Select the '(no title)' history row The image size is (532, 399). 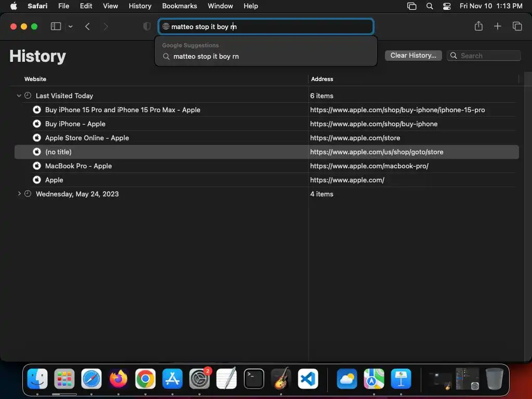pos(267,152)
